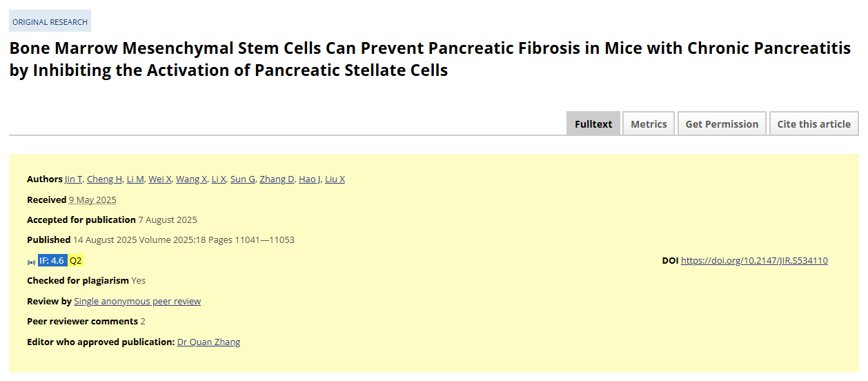Open author link Zhang D
This screenshot has height=381, width=868.
(x=277, y=179)
